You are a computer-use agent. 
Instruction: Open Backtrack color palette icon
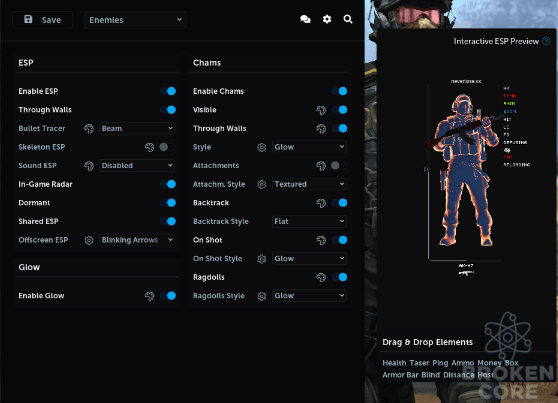[x=321, y=203]
